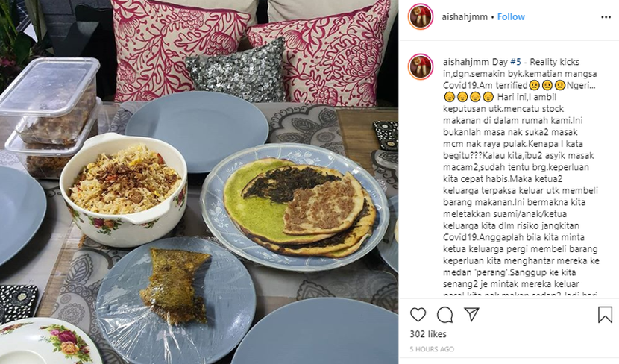Open aishahjmm profile picture in header
The height and width of the screenshot is (364, 619).
pos(421,16)
